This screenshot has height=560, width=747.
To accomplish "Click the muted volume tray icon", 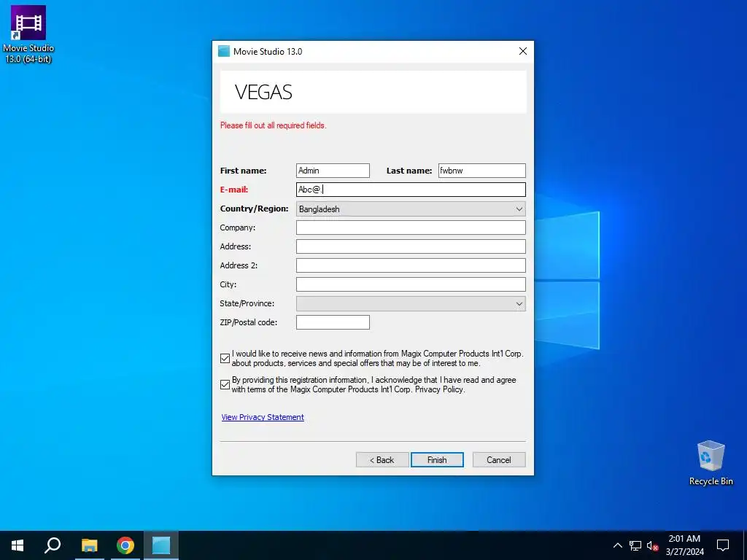I will [652, 545].
